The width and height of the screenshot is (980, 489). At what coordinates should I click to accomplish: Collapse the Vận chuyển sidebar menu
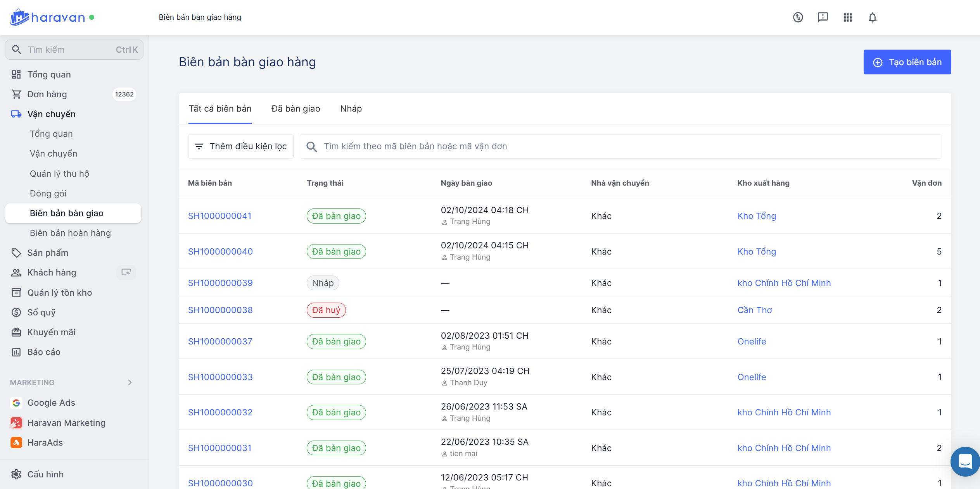tap(51, 114)
